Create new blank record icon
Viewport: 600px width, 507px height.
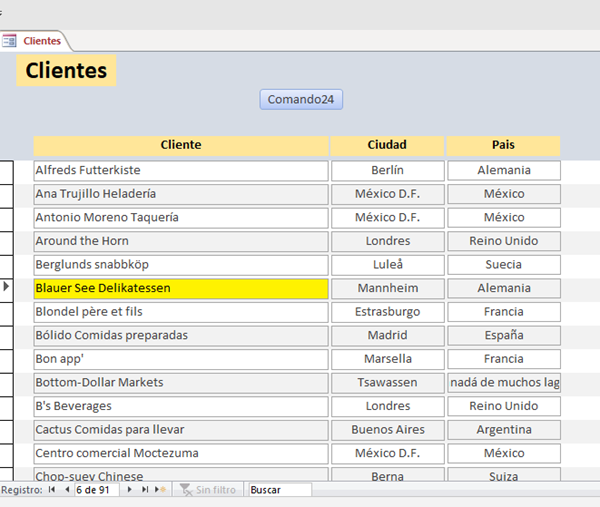[x=159, y=490]
